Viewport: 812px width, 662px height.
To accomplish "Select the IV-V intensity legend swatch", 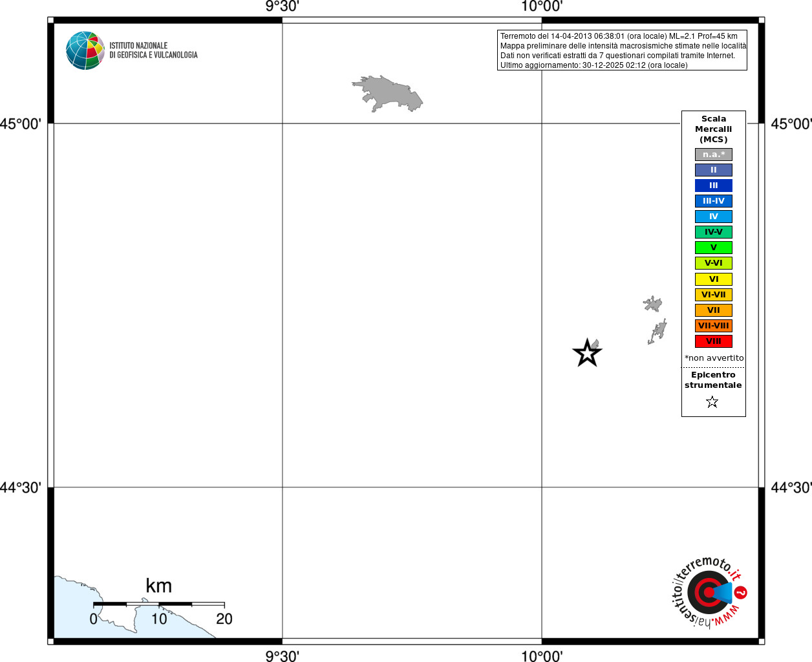I will (714, 232).
